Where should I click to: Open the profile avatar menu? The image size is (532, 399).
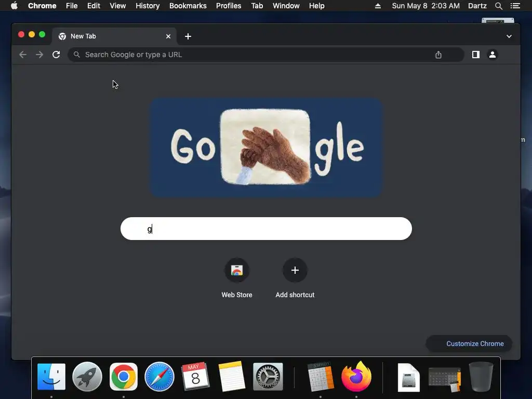tap(493, 55)
